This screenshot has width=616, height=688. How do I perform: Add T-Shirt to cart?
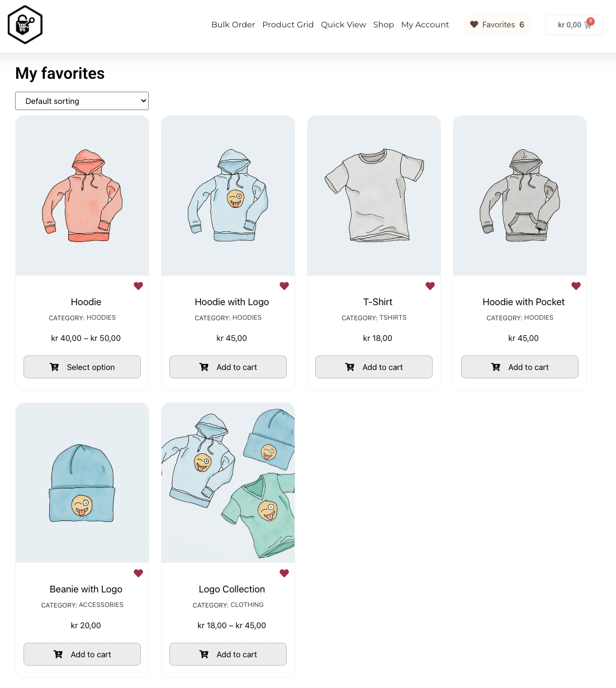[x=374, y=367]
